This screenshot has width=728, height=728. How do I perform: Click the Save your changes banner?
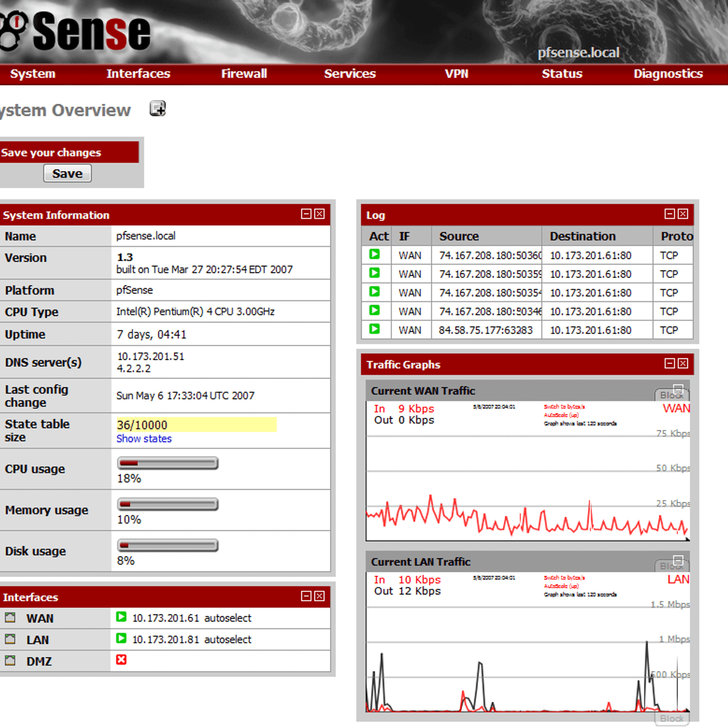click(x=69, y=152)
